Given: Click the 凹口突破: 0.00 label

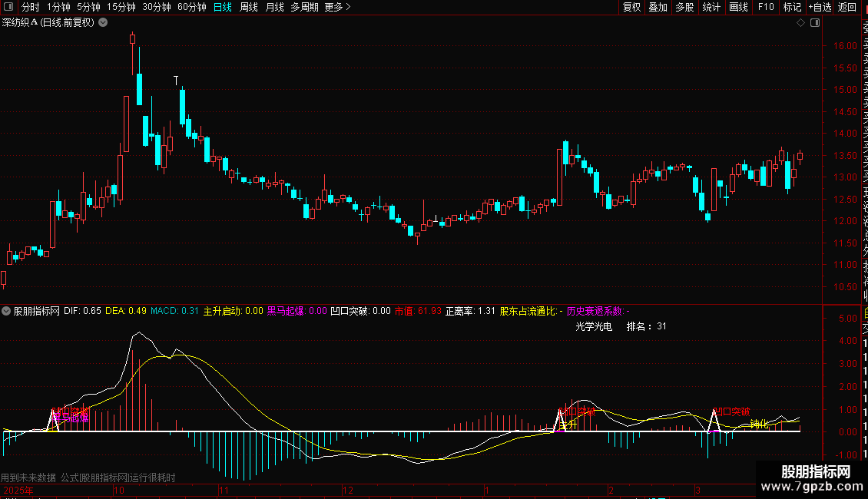Looking at the screenshot, I should pyautogui.click(x=360, y=311).
